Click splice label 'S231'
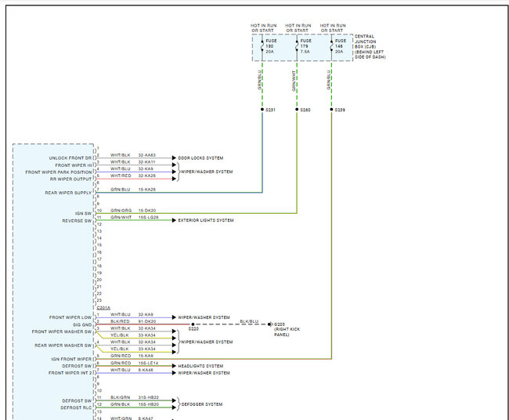Image resolution: width=509 pixels, height=420 pixels. [x=270, y=110]
